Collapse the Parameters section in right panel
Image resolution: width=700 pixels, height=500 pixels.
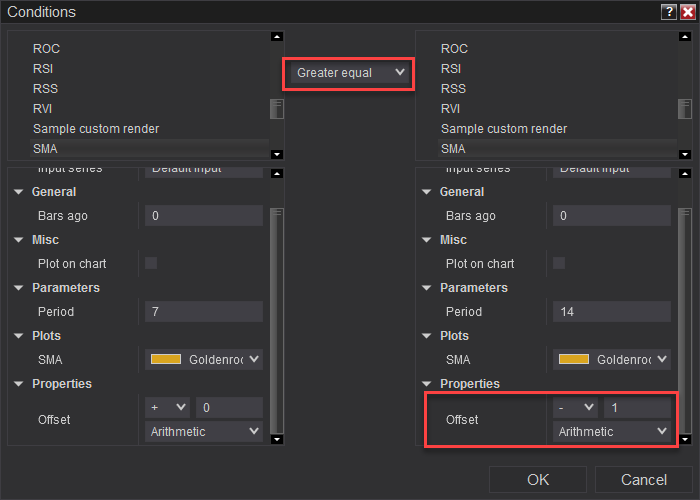click(427, 288)
